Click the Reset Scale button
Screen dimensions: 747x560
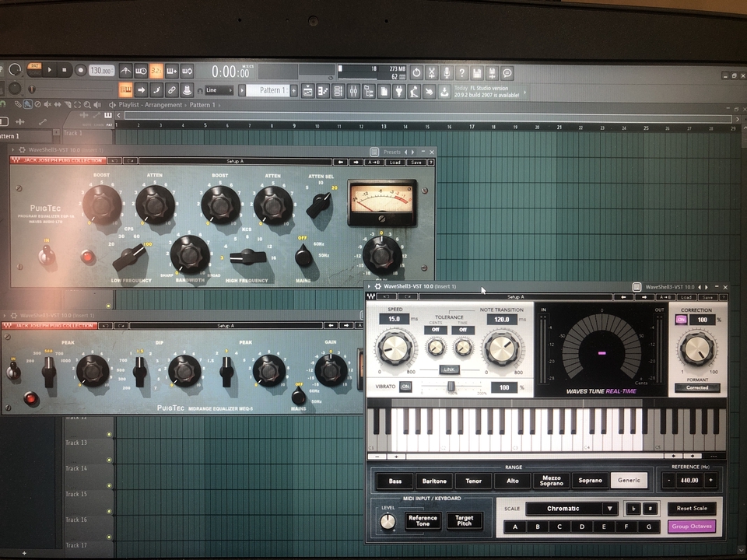click(692, 508)
